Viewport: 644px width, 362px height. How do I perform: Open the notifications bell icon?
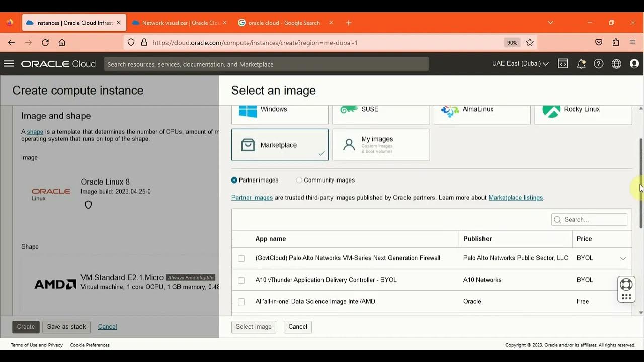(581, 64)
